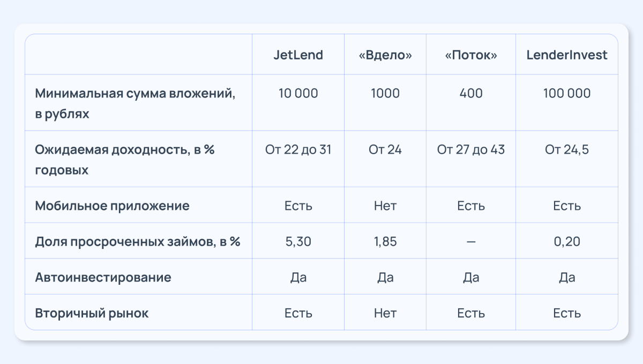Click the 'Мобильное приложение' row label

tap(112, 206)
